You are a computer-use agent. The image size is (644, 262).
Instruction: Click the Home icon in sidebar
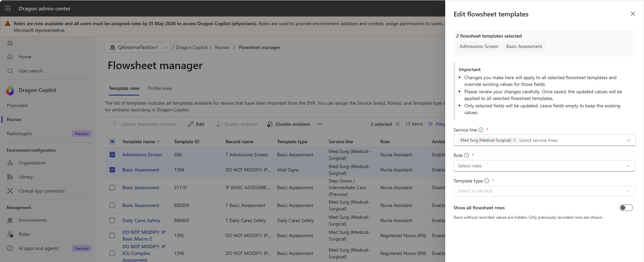[x=10, y=57]
